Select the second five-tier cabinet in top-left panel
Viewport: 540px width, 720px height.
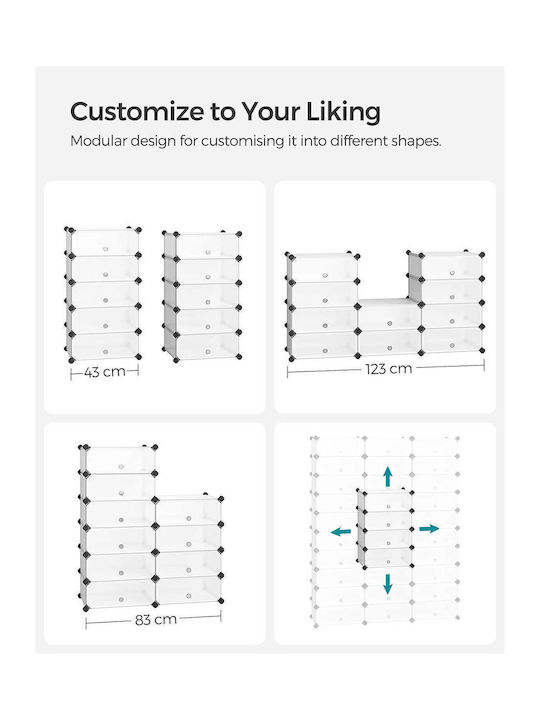pyautogui.click(x=202, y=296)
